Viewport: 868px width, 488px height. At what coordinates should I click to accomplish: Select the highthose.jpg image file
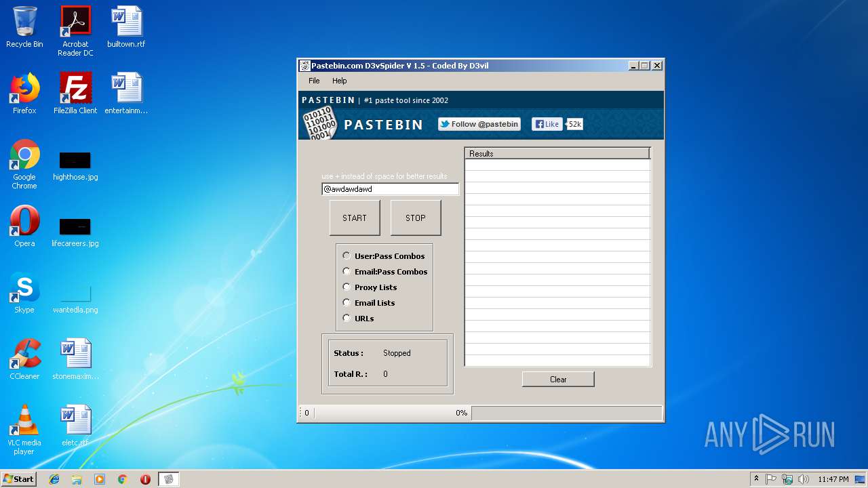[75, 166]
